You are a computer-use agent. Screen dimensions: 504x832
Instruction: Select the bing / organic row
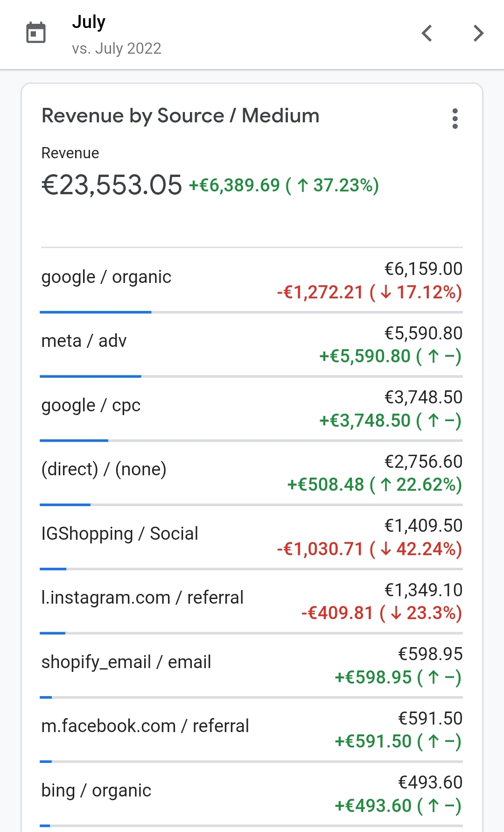tap(96, 790)
